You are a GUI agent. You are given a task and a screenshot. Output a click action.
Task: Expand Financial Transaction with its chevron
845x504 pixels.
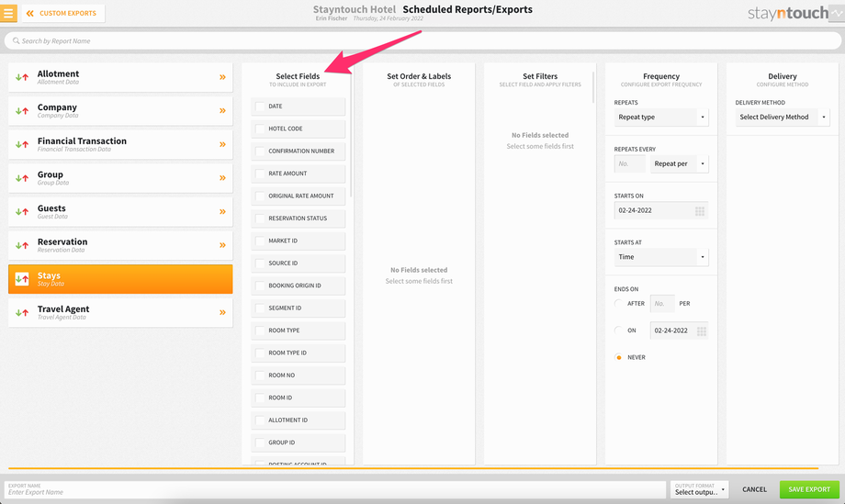222,144
